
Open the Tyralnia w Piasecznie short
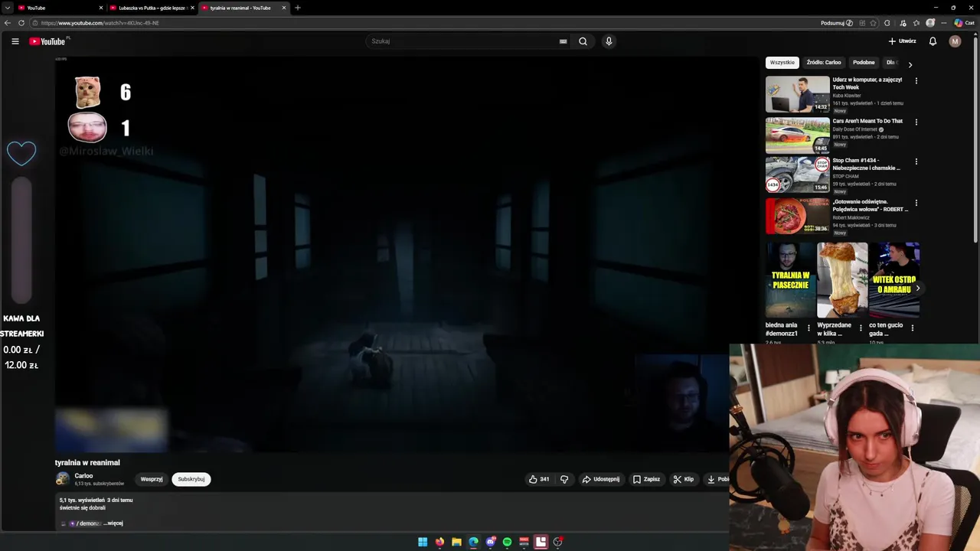coord(791,279)
